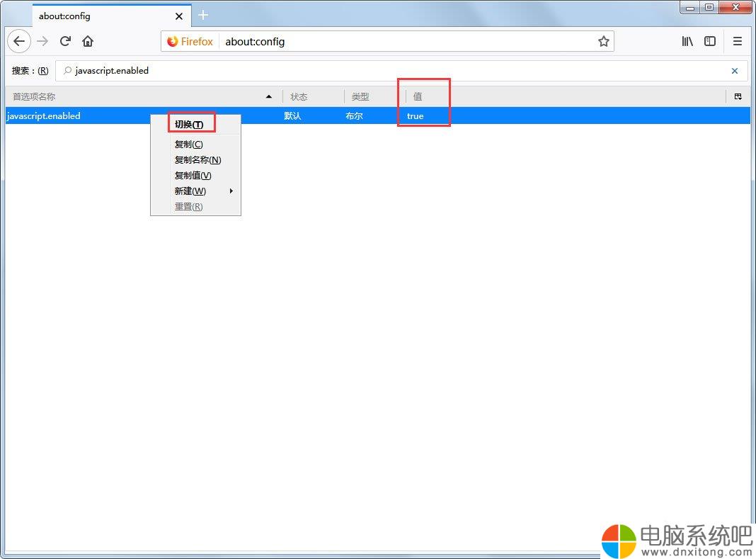This screenshot has width=756, height=559.
Task: Open the Library icon in toolbar
Action: click(687, 42)
